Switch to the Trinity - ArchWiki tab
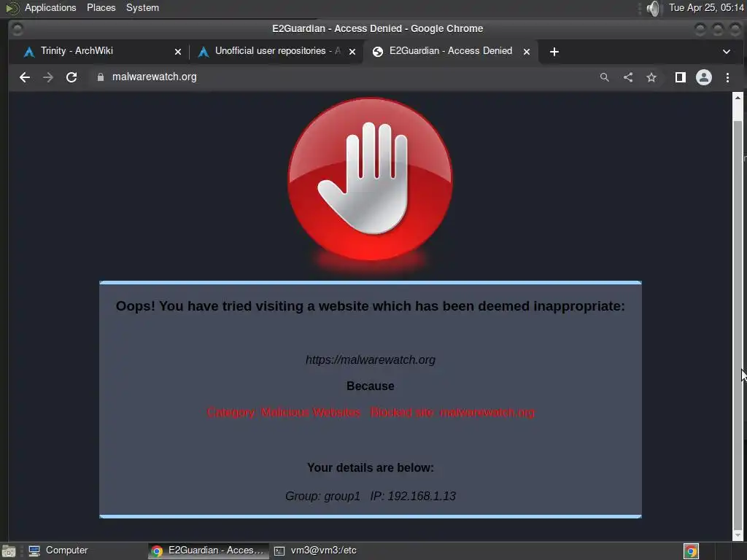 101,51
